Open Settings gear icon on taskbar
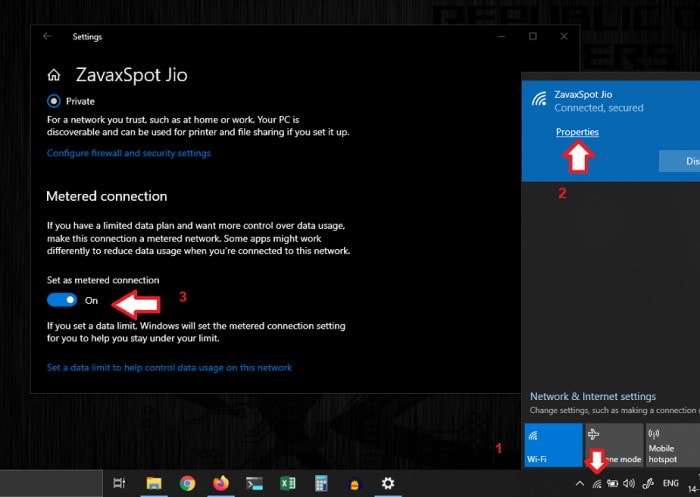 [x=388, y=483]
